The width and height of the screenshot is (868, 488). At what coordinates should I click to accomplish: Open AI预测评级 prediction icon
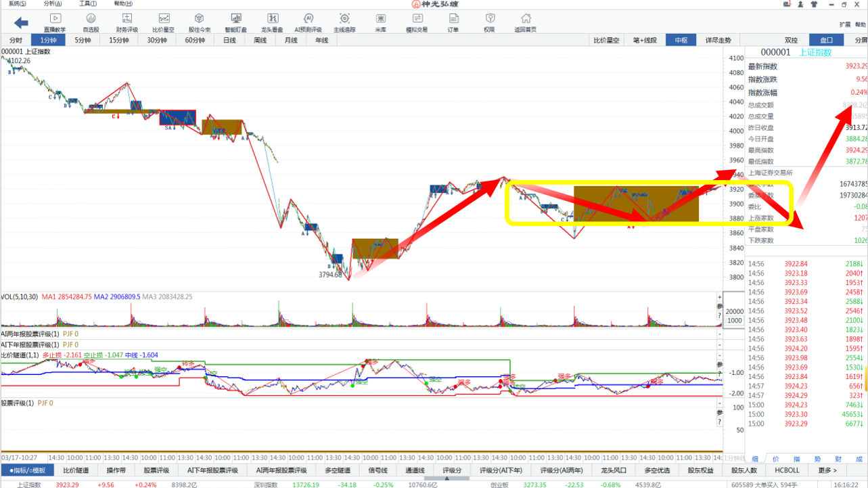point(308,22)
